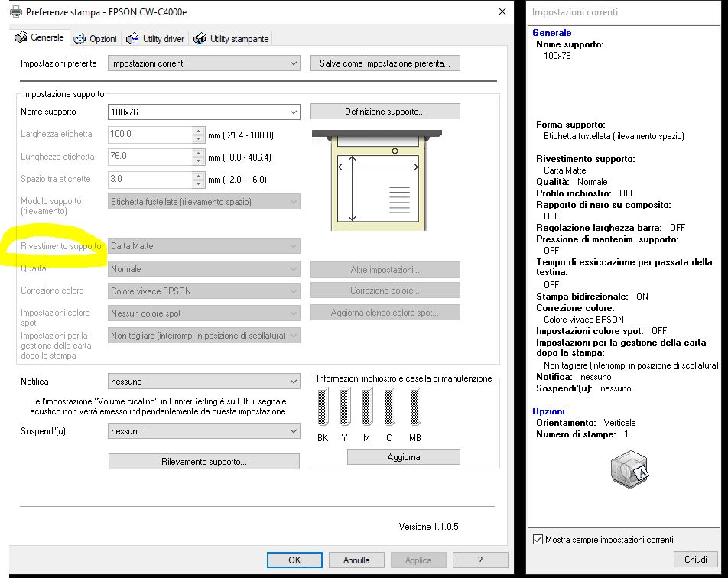Expand the Notifica dropdown

coord(294,382)
